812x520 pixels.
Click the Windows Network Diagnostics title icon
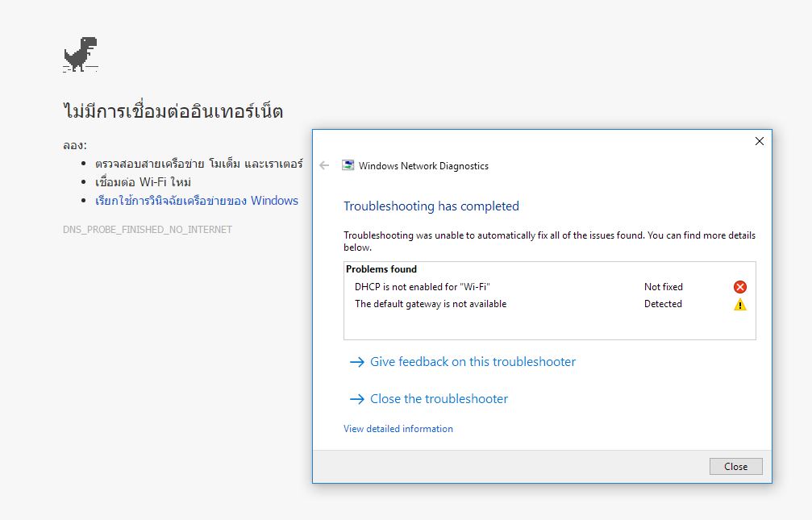348,165
